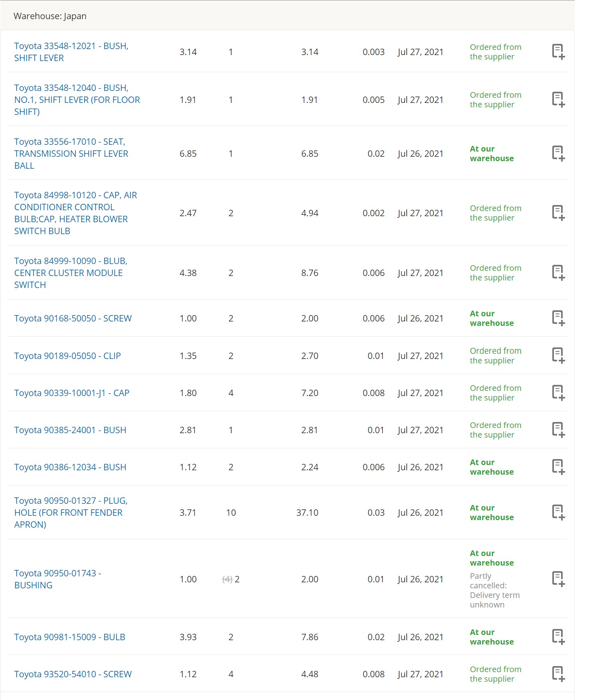The width and height of the screenshot is (589, 700).
Task: Click add-note icon for Toyota 90168-50050 SCREW
Action: pyautogui.click(x=558, y=318)
